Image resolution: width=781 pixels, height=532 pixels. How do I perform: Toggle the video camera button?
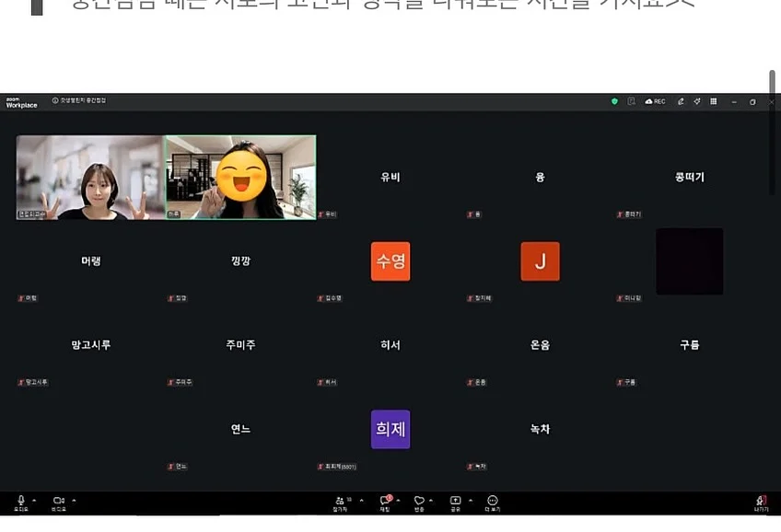(59, 503)
